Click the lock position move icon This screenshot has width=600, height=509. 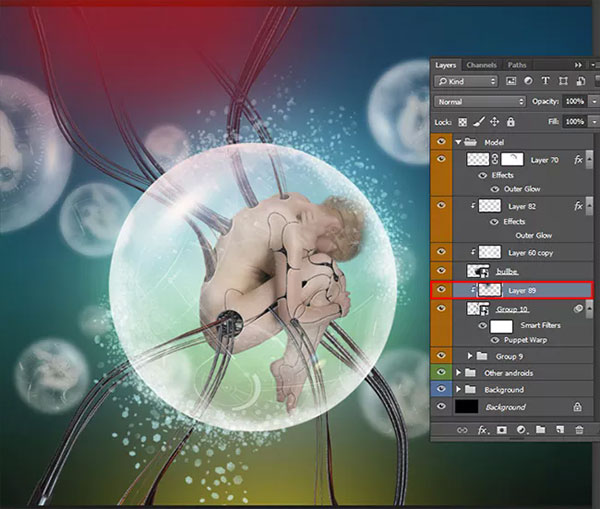[x=494, y=122]
